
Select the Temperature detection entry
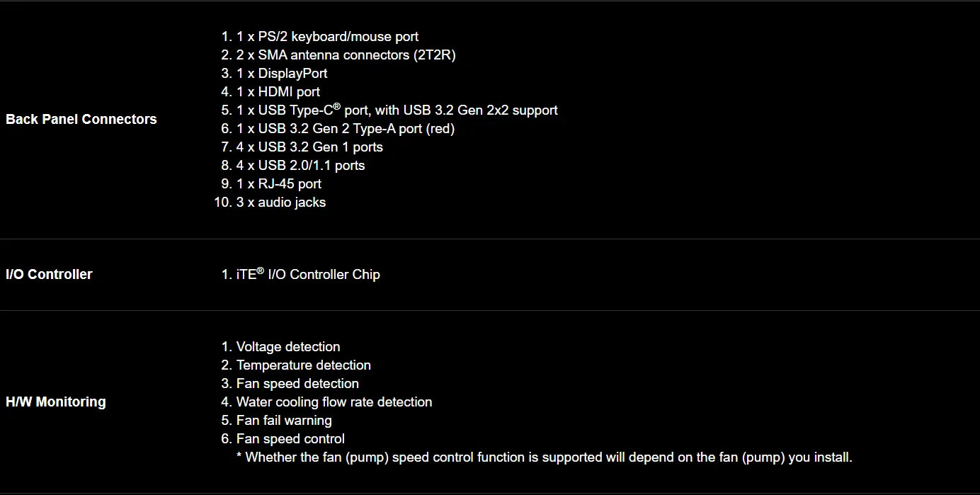[304, 365]
